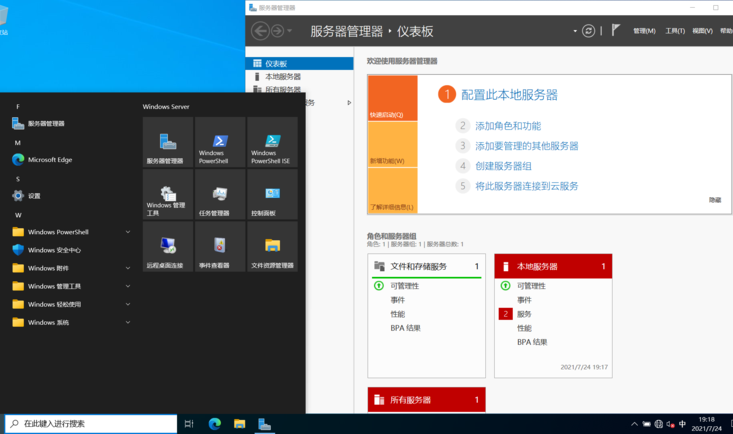Open the 任务管理器 tile
733x434 pixels.
point(220,194)
